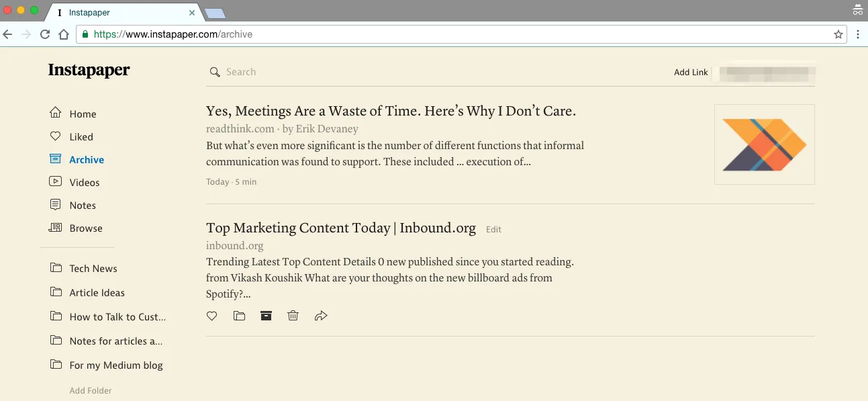Screen dimensions: 868x401
Task: Click Edit next to Inbound.org title
Action: 493,230
